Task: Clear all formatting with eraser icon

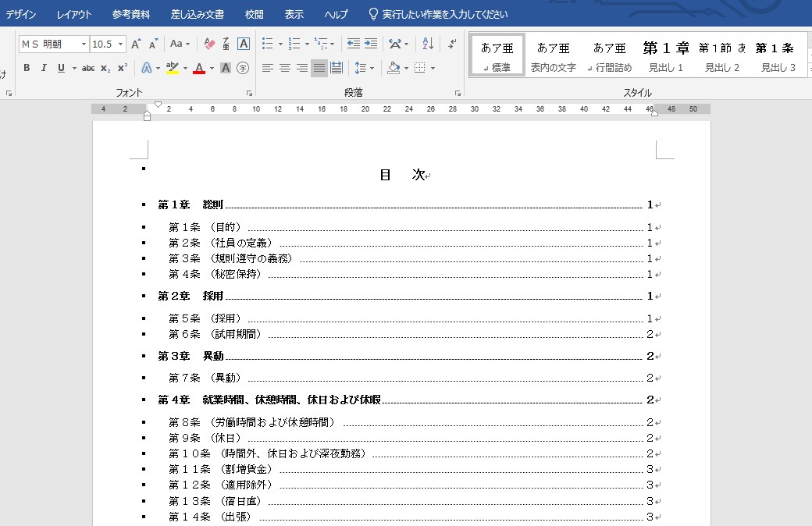Action: (x=209, y=44)
